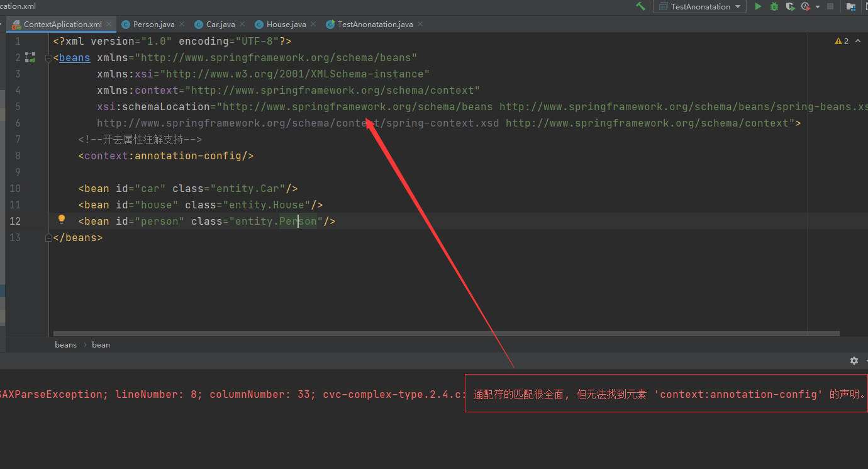
Task: Click the 'entity.Person' class value
Action: [x=276, y=222]
